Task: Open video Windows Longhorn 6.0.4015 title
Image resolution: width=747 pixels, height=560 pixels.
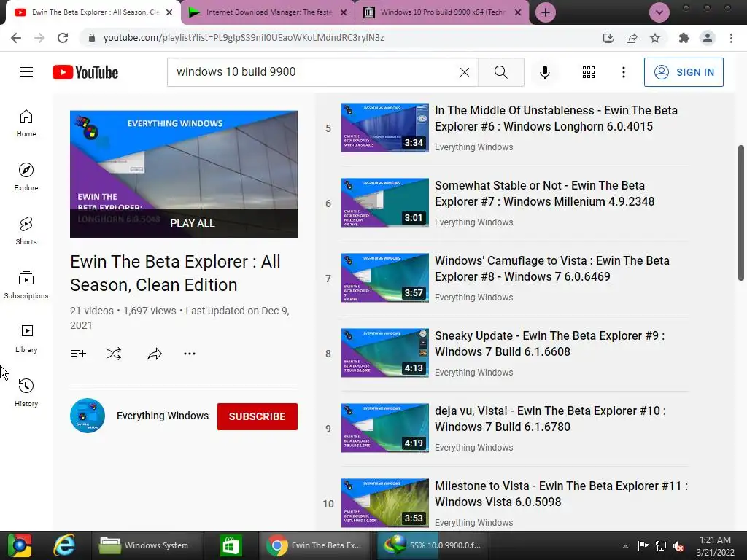Action: (556, 118)
